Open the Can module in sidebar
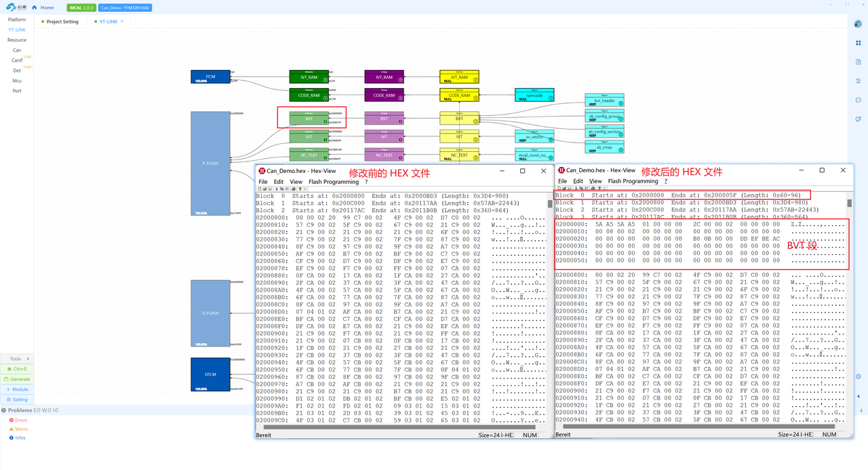The width and height of the screenshot is (868, 470). (17, 50)
